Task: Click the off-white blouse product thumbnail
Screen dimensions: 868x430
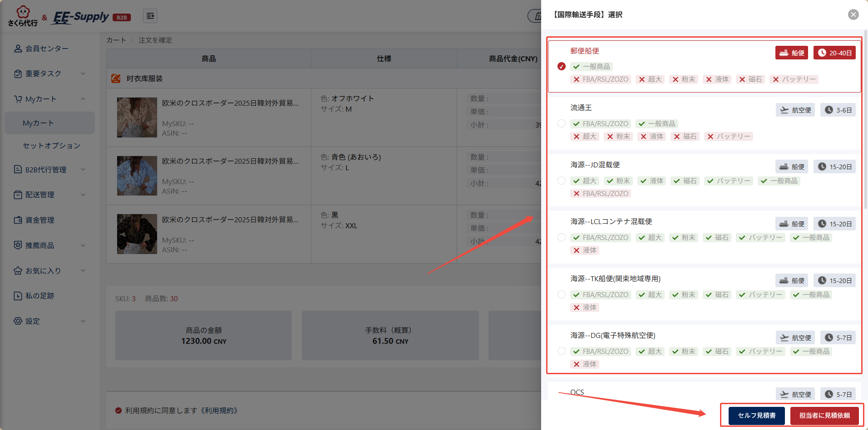Action: tap(137, 117)
